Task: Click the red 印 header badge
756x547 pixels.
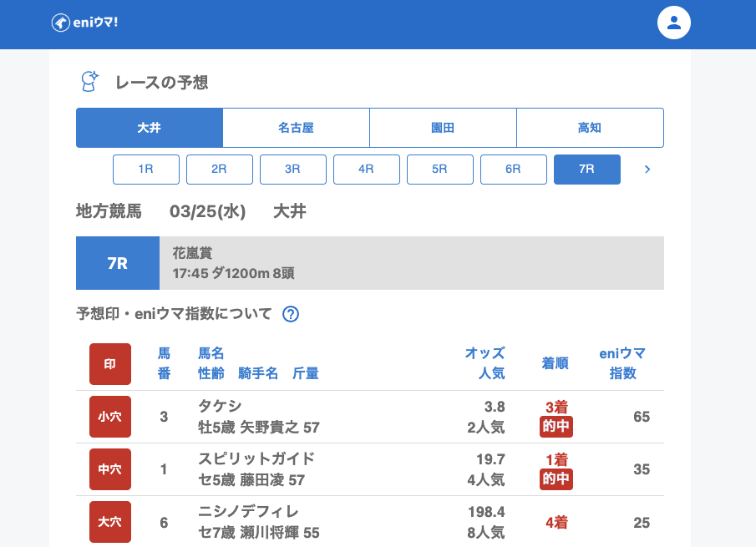Action: pyautogui.click(x=110, y=364)
